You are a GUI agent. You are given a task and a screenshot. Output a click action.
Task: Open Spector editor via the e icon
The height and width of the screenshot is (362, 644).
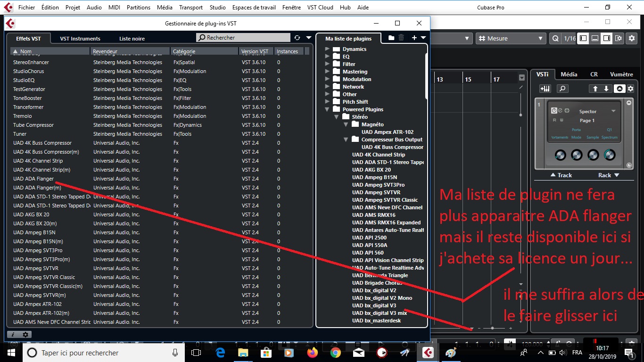click(560, 111)
